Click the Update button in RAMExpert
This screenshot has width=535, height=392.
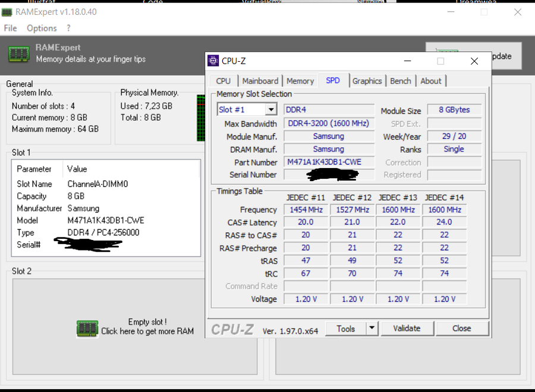point(506,56)
